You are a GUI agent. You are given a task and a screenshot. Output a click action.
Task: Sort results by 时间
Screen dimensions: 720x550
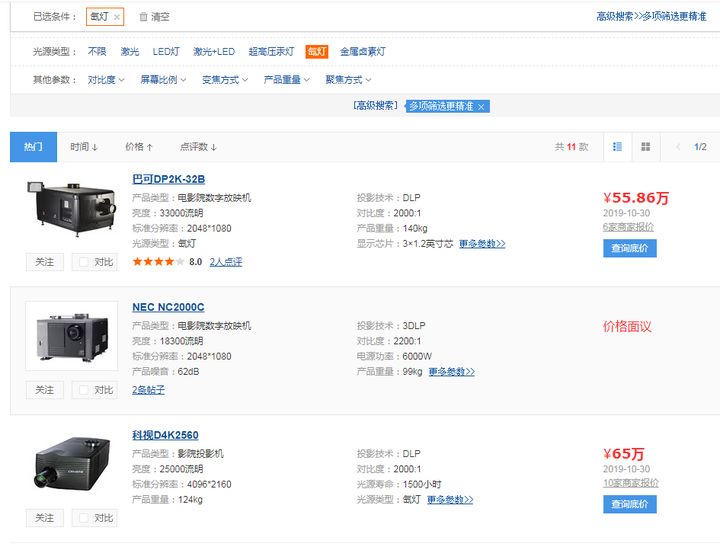[x=84, y=147]
